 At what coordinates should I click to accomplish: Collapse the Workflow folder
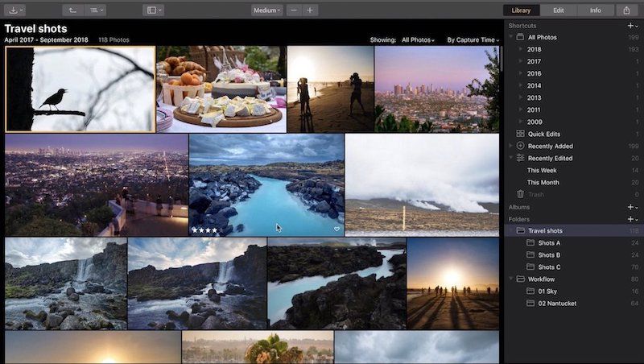510,279
